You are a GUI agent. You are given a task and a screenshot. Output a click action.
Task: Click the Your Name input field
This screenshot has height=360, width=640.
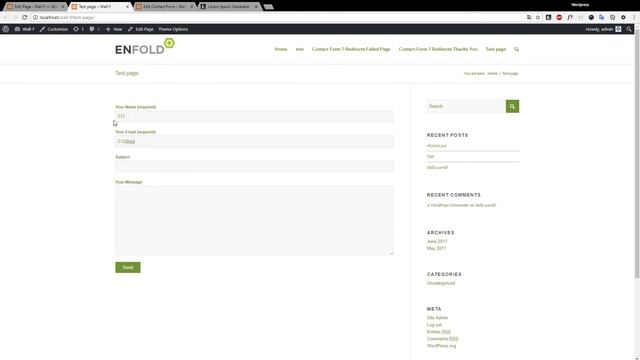coord(254,116)
